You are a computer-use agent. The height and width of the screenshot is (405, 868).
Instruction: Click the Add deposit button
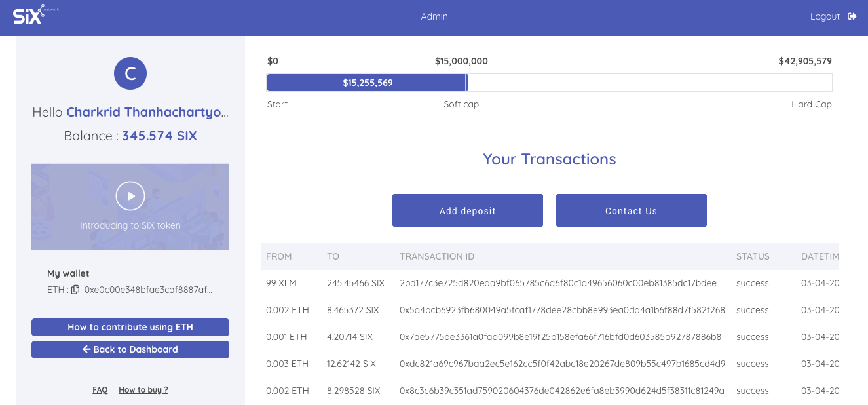pos(468,210)
